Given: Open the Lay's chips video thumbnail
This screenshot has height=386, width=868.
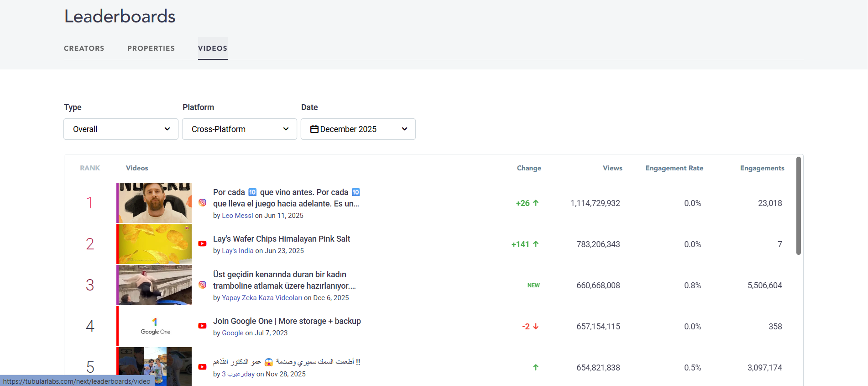Looking at the screenshot, I should (x=154, y=244).
